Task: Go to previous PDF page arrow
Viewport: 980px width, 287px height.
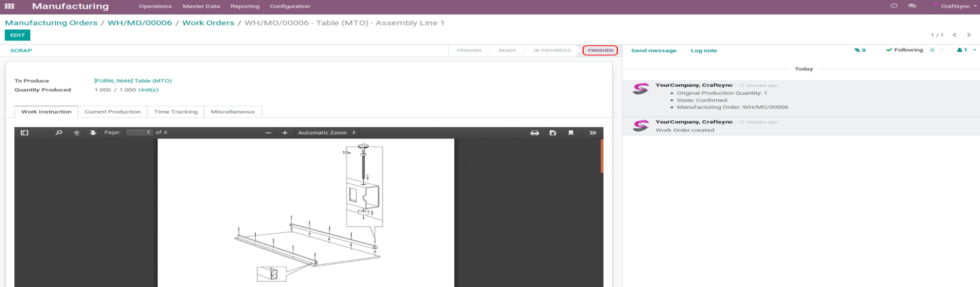Action: (x=77, y=133)
